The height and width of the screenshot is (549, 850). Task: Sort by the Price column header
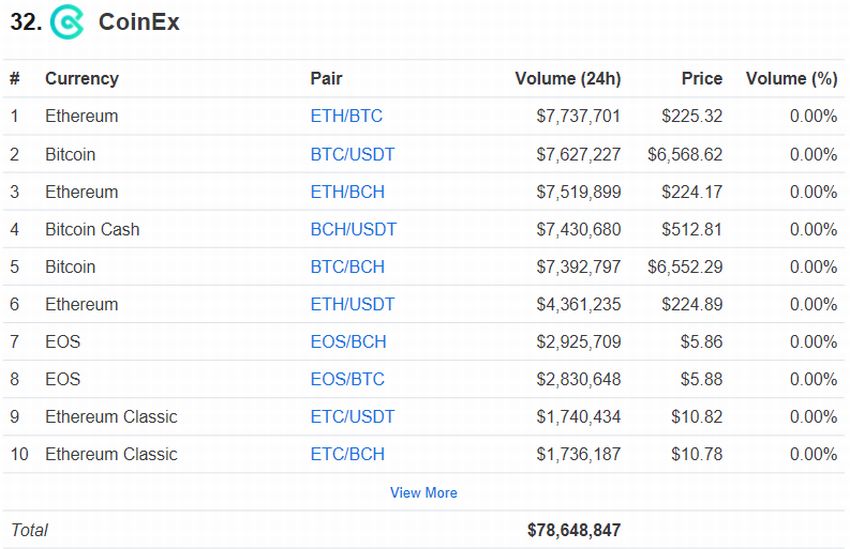[701, 79]
